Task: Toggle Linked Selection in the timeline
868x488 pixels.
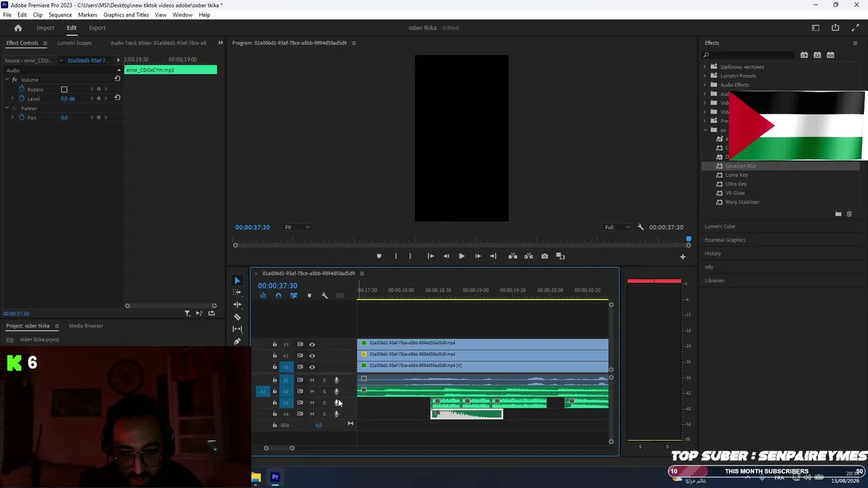Action: [294, 296]
